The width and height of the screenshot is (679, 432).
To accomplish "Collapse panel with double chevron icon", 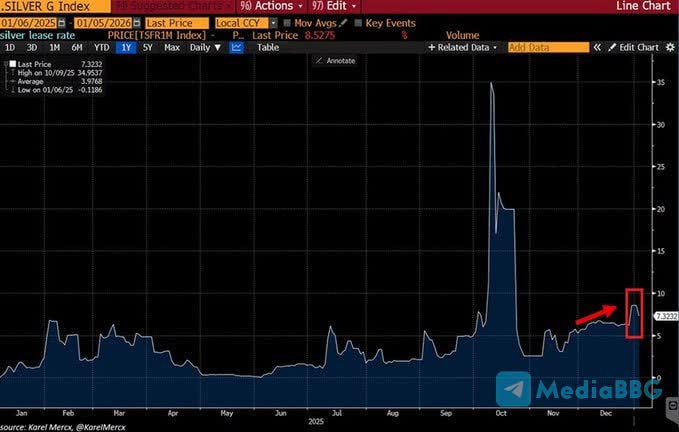I will point(598,47).
